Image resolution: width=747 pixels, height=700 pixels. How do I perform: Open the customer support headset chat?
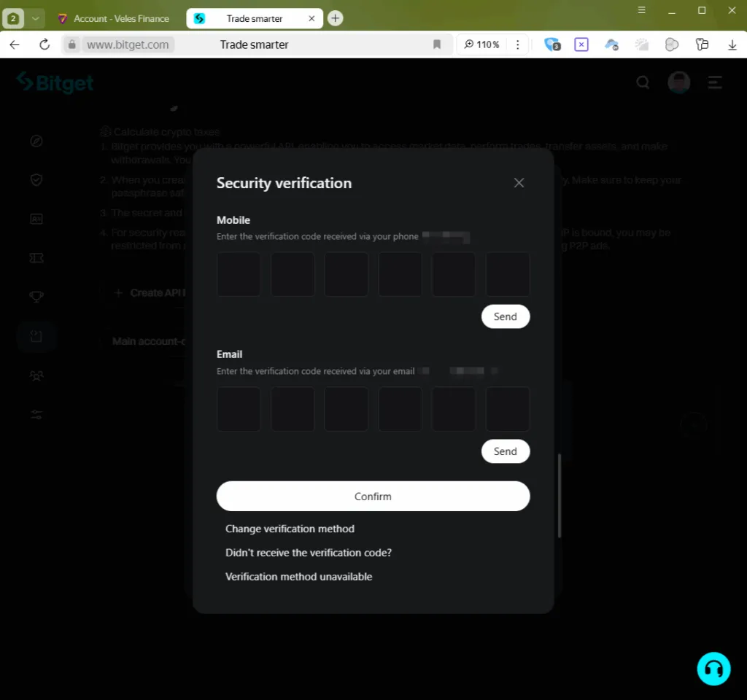[x=713, y=669]
